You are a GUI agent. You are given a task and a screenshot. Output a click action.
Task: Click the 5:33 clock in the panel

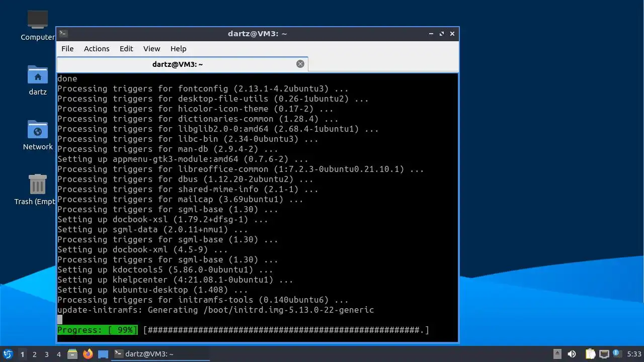[634, 354]
